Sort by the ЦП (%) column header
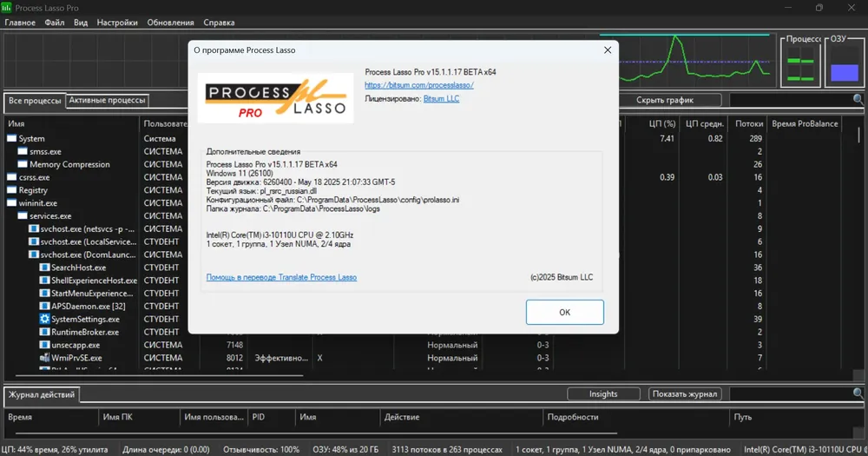 coord(652,123)
